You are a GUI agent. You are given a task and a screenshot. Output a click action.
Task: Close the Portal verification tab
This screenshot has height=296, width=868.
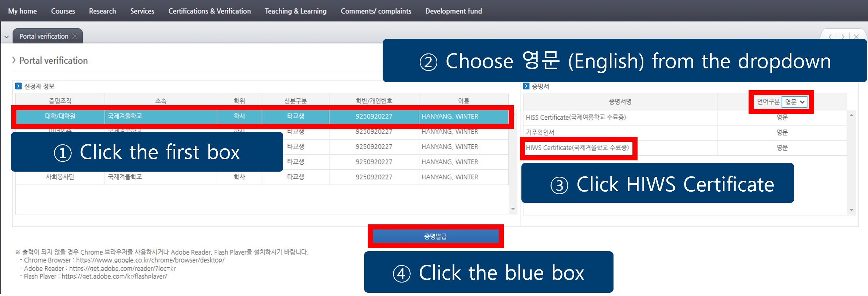[x=75, y=36]
